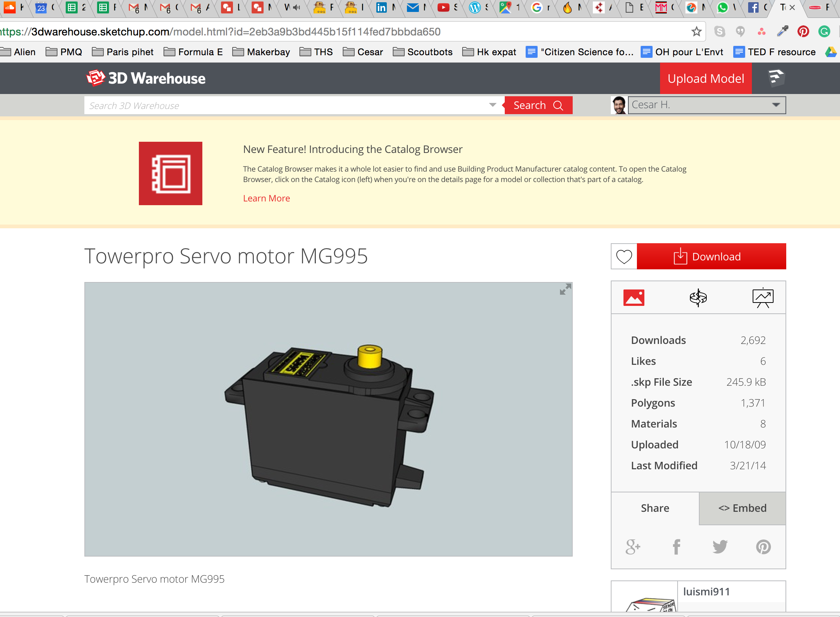Click the Trimble stack icon beside Upload Model
Viewport: 840px width, 617px height.
click(x=776, y=78)
